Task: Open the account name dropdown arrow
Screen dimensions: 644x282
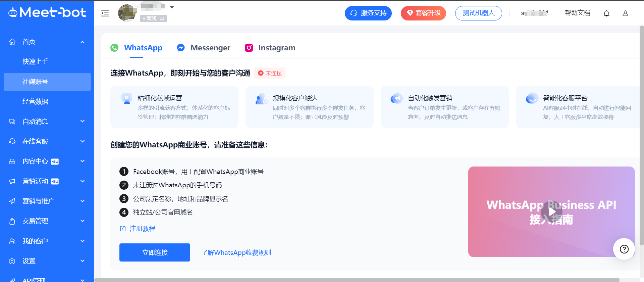Action: [172, 7]
